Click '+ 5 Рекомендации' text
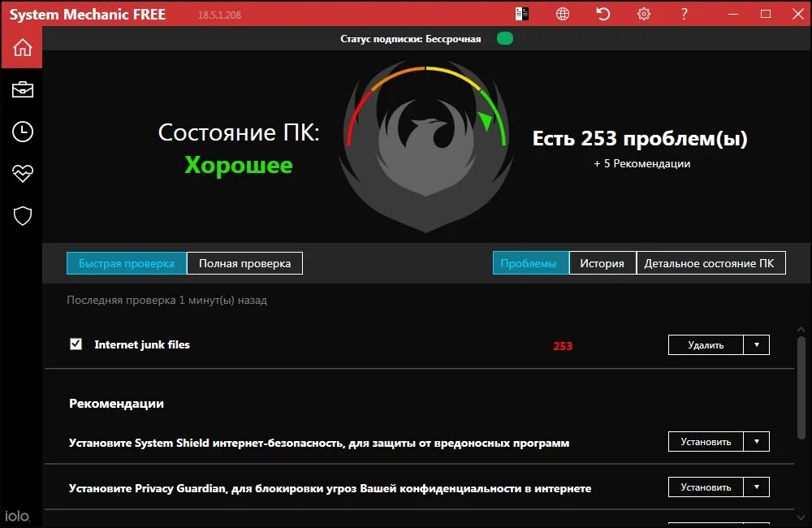Screen dimensions: 812x528 [641, 163]
